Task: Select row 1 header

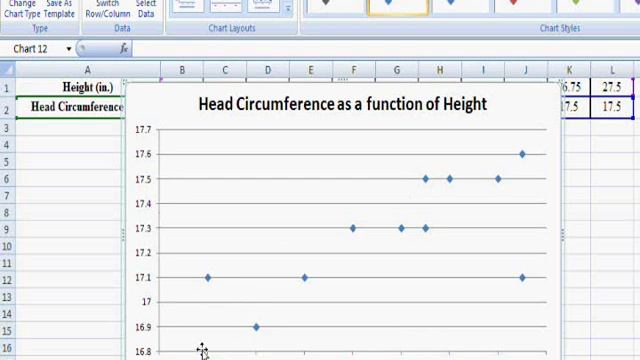Action: [7, 87]
